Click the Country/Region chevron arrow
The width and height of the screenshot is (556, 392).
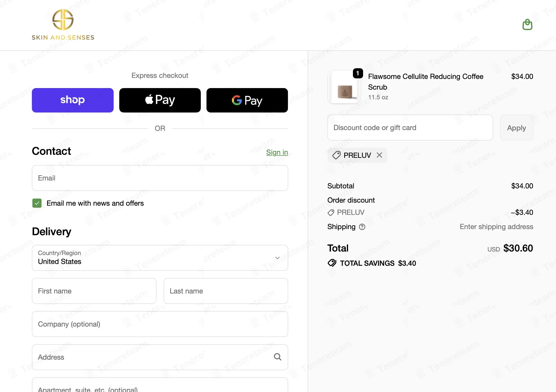pos(277,258)
